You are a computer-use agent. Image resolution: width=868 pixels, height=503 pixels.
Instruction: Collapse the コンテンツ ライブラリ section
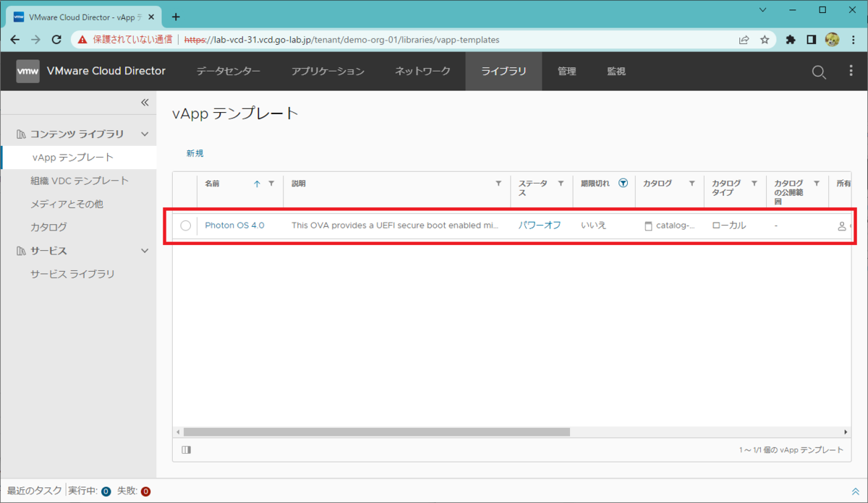[x=145, y=134]
